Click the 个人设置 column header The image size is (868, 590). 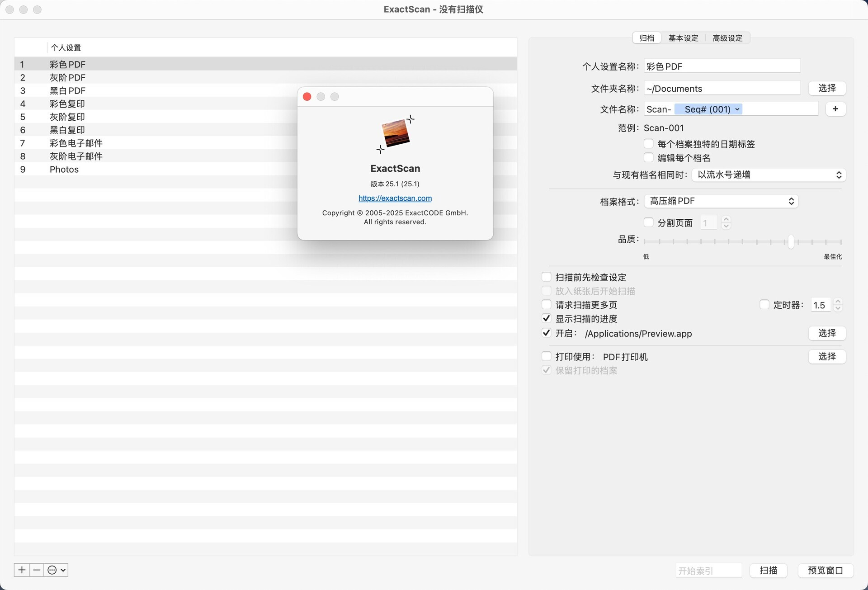click(66, 47)
